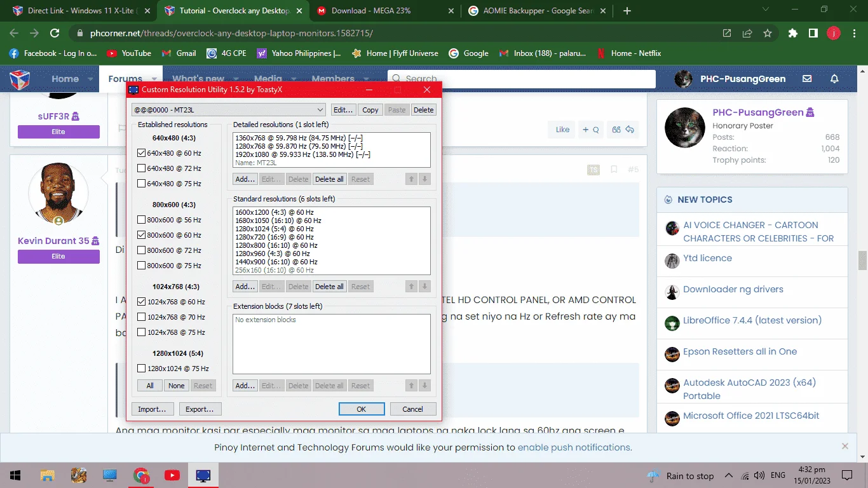
Task: Click Copy button in CRU dialog
Action: pyautogui.click(x=370, y=110)
